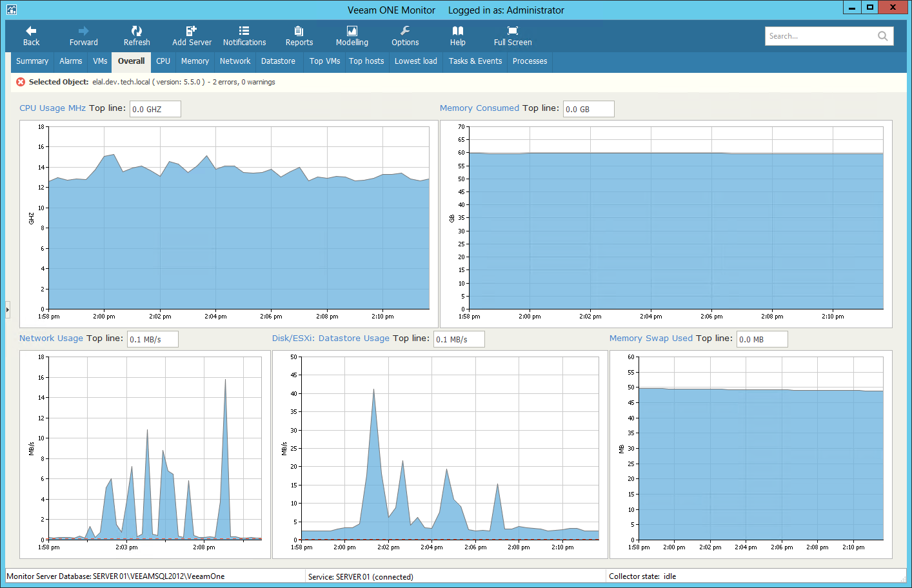Open the Notifications list icon
Viewport: 912px width, 588px height.
point(244,30)
